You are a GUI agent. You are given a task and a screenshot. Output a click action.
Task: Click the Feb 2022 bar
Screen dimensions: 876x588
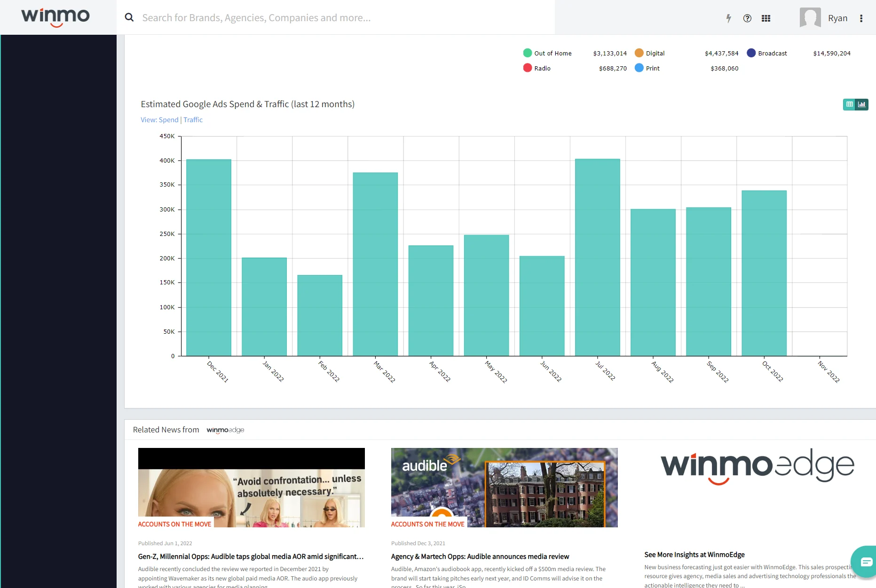click(x=320, y=315)
